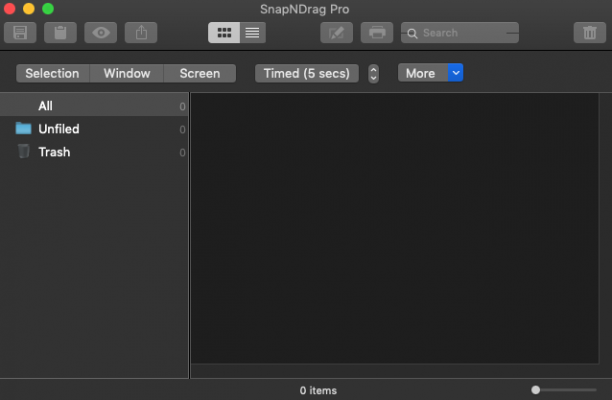The height and width of the screenshot is (400, 612).
Task: Capture a Selection screenshot
Action: [53, 73]
